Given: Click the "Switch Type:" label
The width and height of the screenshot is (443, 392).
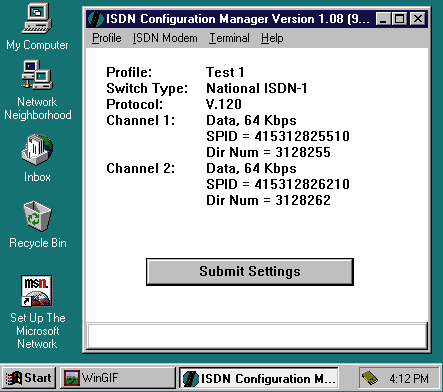Looking at the screenshot, I should pos(147,88).
